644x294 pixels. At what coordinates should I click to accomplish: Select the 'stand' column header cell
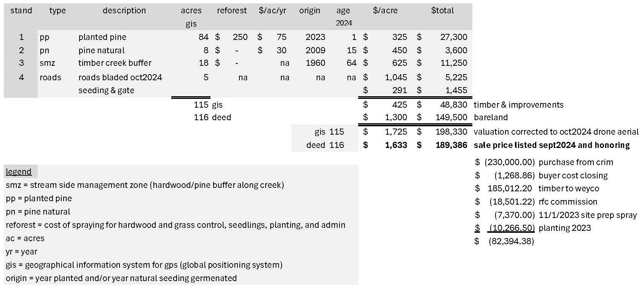[x=21, y=11]
